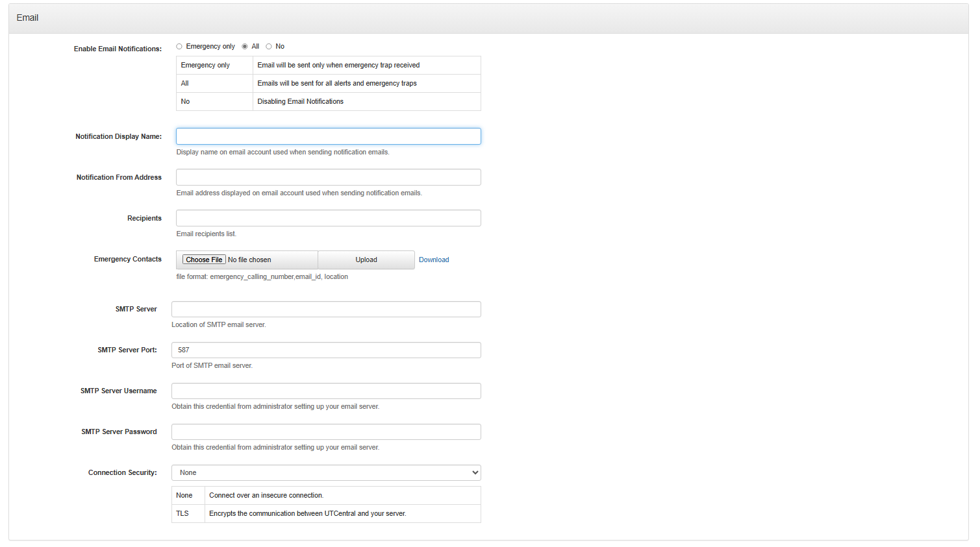Click into the Notification From Address field
Screen dimensions: 980x547
pos(329,177)
